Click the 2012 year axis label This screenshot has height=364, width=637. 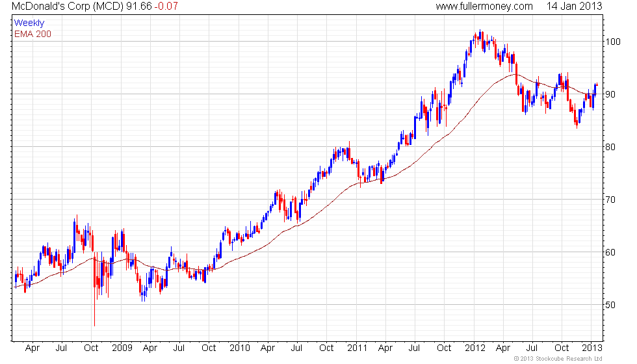click(475, 348)
